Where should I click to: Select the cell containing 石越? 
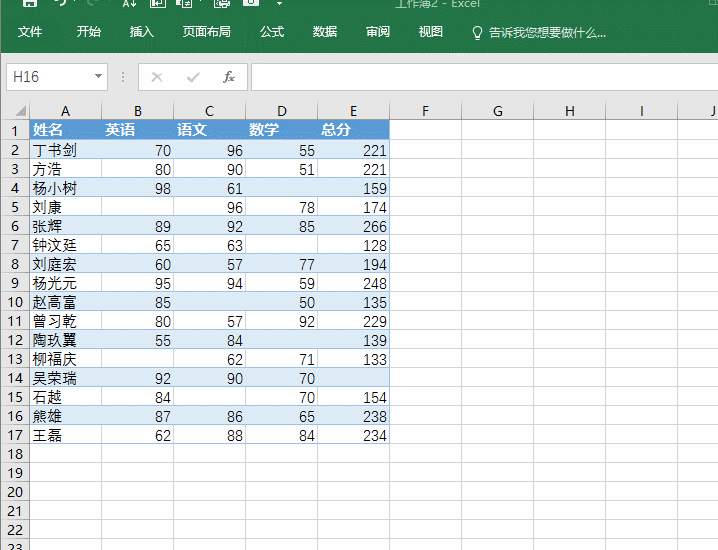coord(65,397)
